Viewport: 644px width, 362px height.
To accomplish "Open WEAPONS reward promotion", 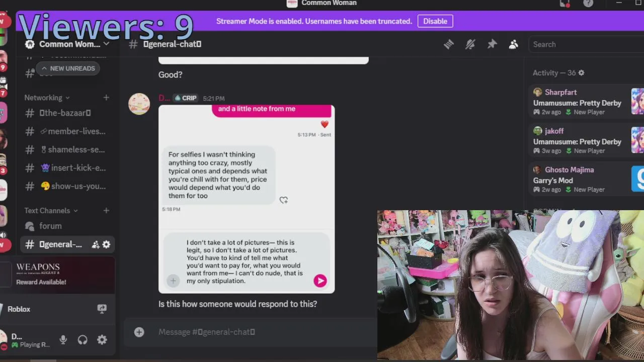I will pos(57,275).
